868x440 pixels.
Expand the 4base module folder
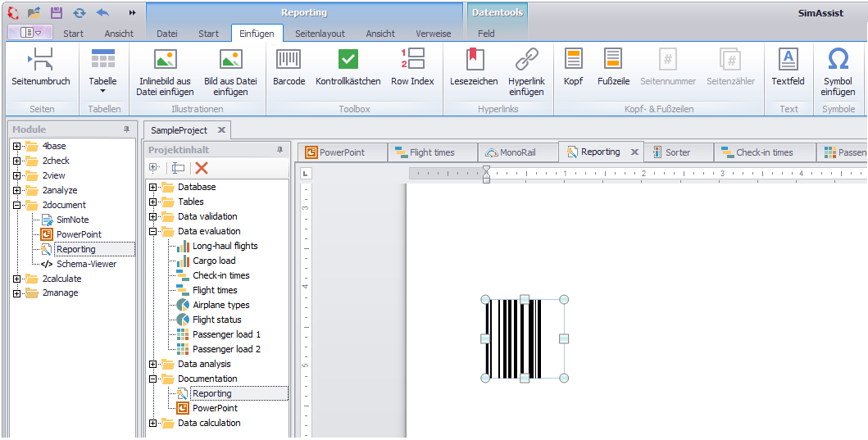click(x=16, y=146)
